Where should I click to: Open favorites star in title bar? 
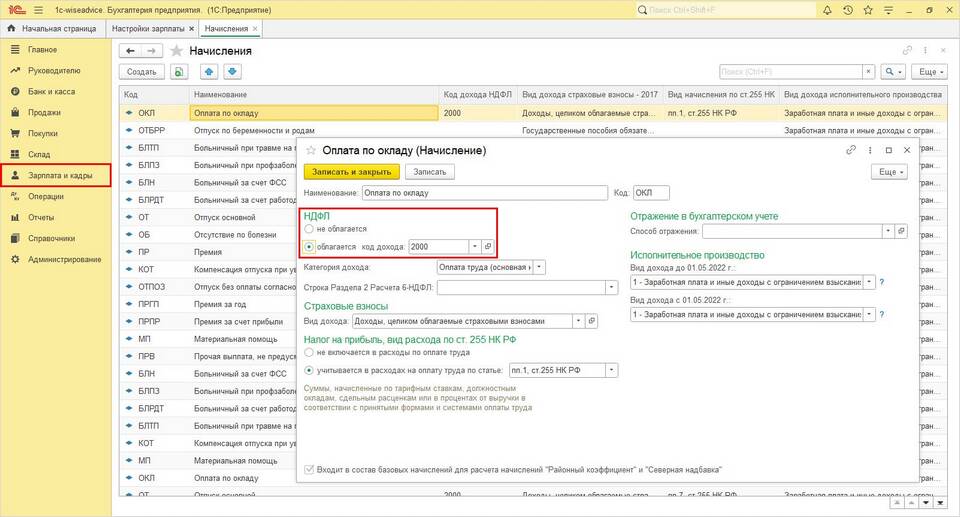[868, 10]
